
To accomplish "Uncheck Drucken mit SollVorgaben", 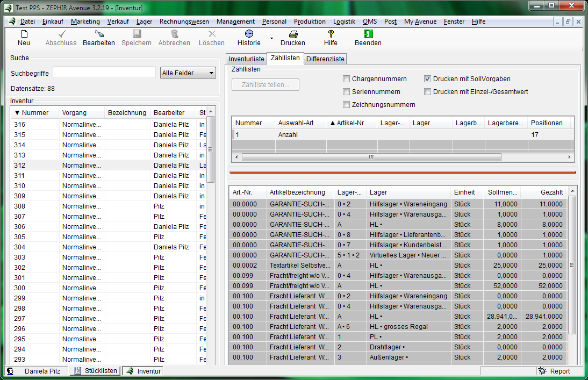I will [428, 79].
